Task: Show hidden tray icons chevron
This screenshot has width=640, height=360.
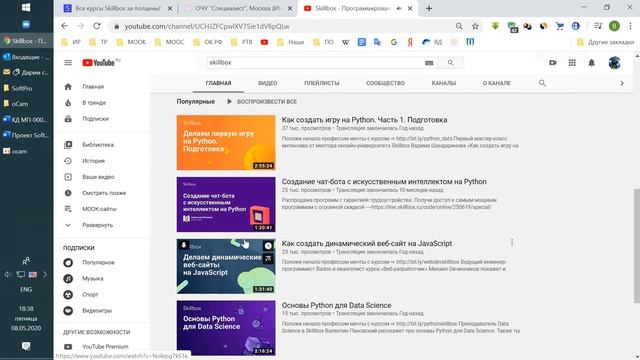Action: point(45,275)
